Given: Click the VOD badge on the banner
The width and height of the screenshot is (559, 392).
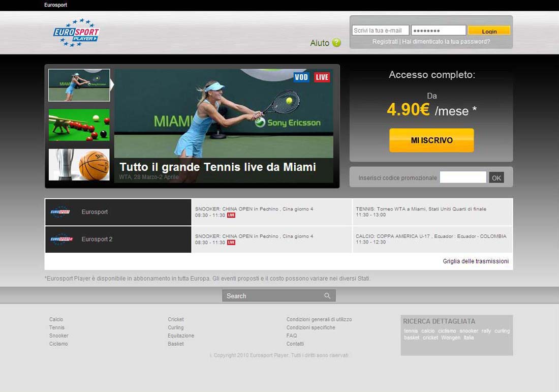Looking at the screenshot, I should click(301, 77).
